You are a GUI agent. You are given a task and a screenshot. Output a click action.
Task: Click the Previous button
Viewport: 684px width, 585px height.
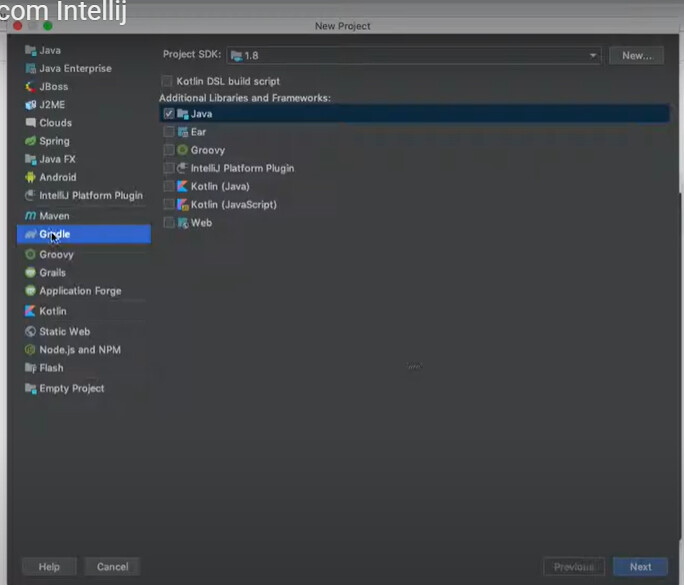click(574, 567)
